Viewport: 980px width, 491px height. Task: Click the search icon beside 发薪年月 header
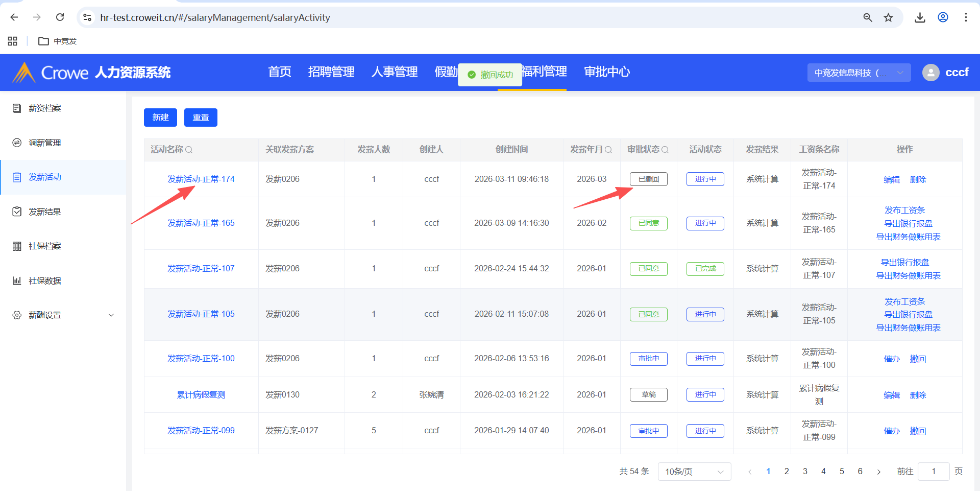[608, 150]
